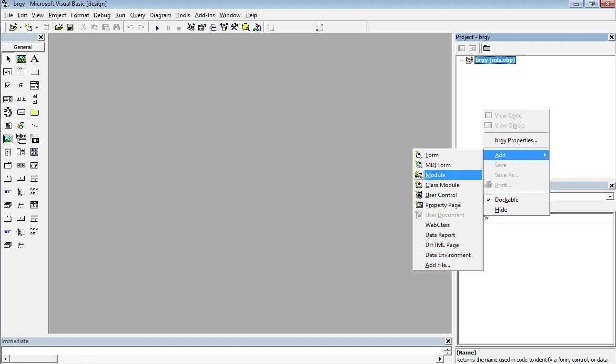Image resolution: width=616 pixels, height=364 pixels.
Task: Choose Data Report from the submenu
Action: (448, 235)
